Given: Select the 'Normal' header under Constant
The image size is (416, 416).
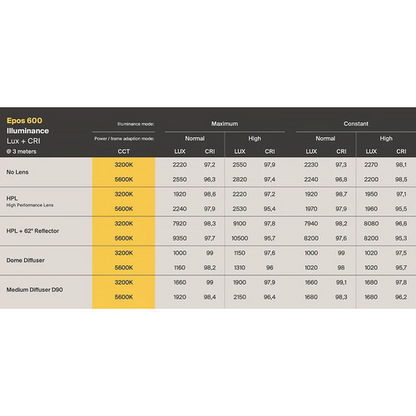Looking at the screenshot, I should [325, 138].
